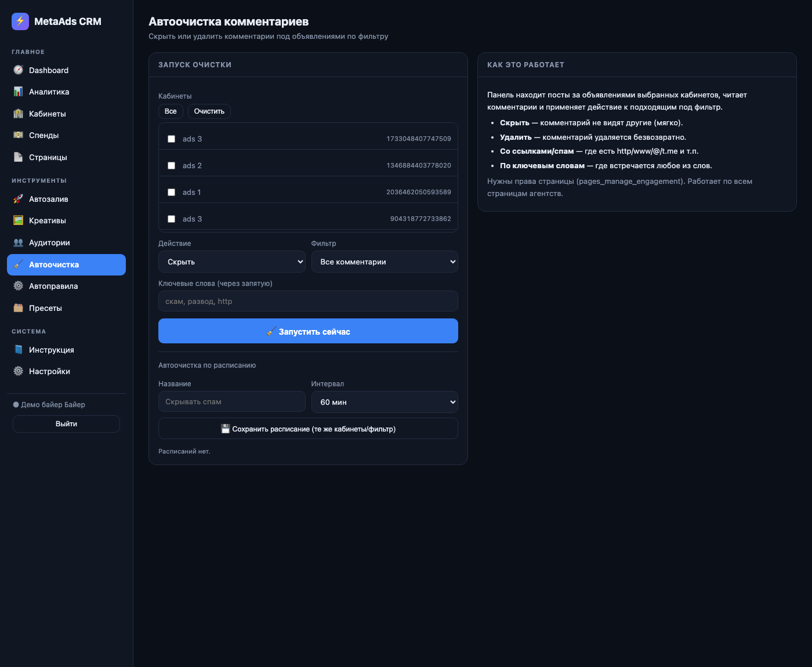Screen dimensions: 812x667
Task: Click the Кабинеты building icon
Action: click(x=19, y=114)
